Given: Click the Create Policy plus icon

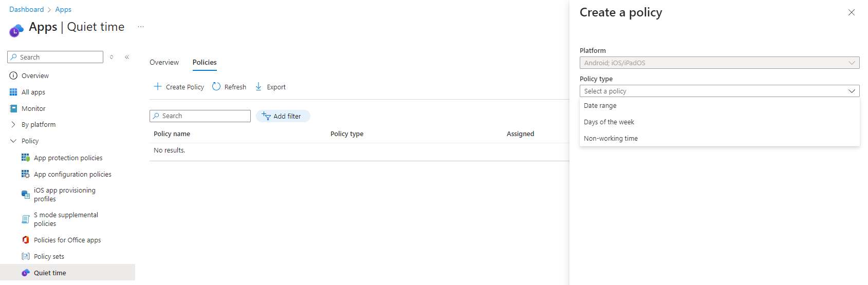Looking at the screenshot, I should click(158, 87).
